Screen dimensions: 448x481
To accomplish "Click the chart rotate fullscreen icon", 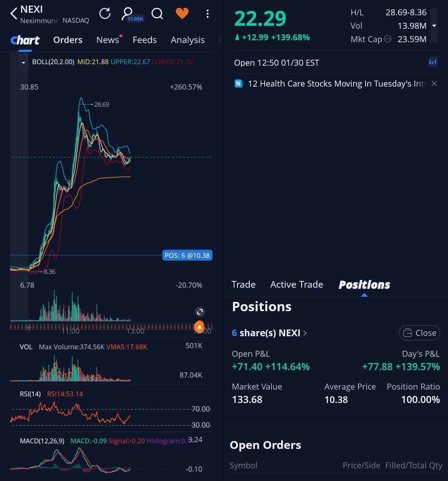I will point(200,312).
